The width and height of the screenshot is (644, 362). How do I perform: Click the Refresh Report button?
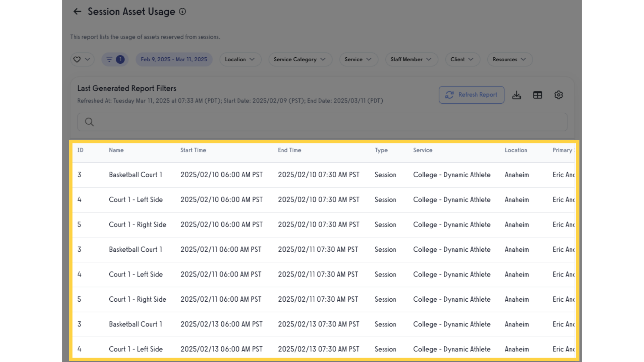tap(471, 95)
